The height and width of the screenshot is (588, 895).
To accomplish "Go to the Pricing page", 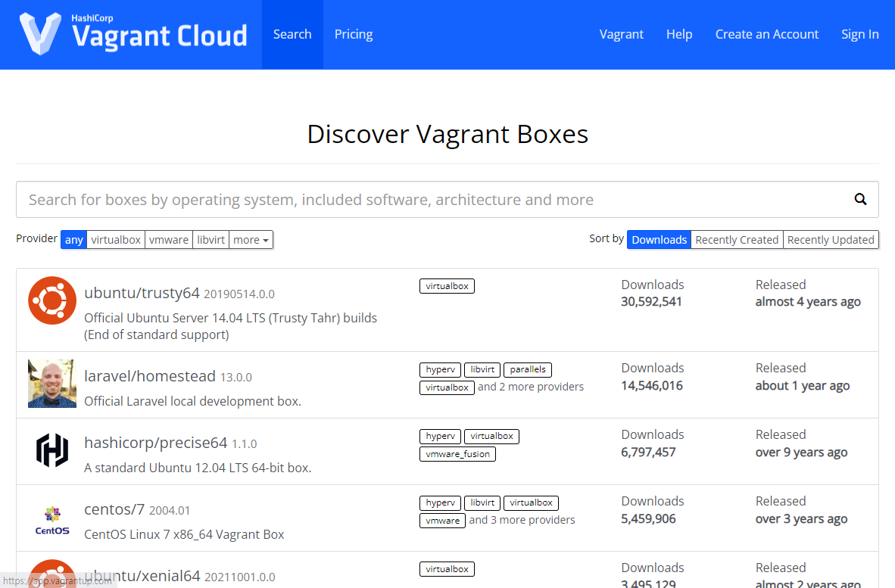I will [354, 34].
